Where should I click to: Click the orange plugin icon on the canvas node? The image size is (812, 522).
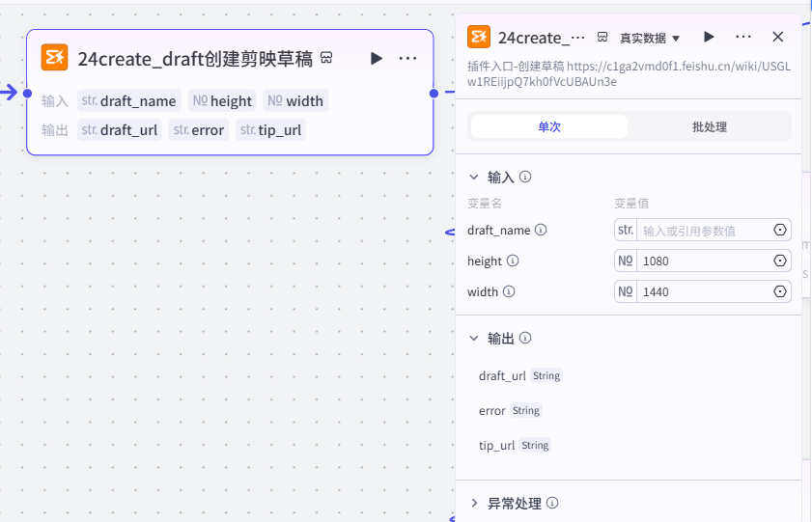click(x=54, y=57)
